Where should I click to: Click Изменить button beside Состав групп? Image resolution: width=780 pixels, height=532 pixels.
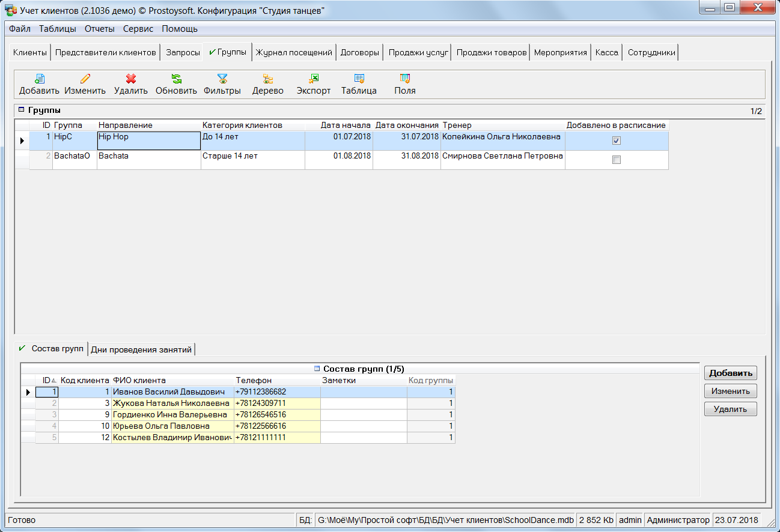pyautogui.click(x=731, y=391)
